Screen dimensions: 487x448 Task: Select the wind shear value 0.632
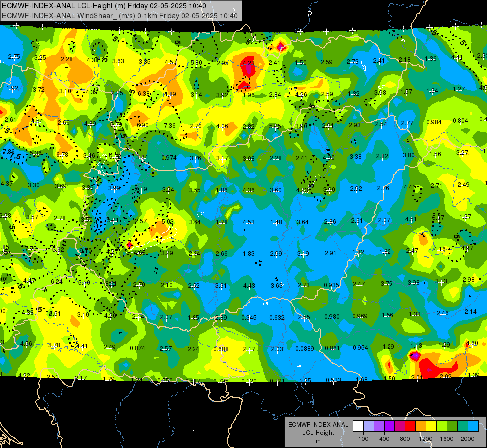277,318
